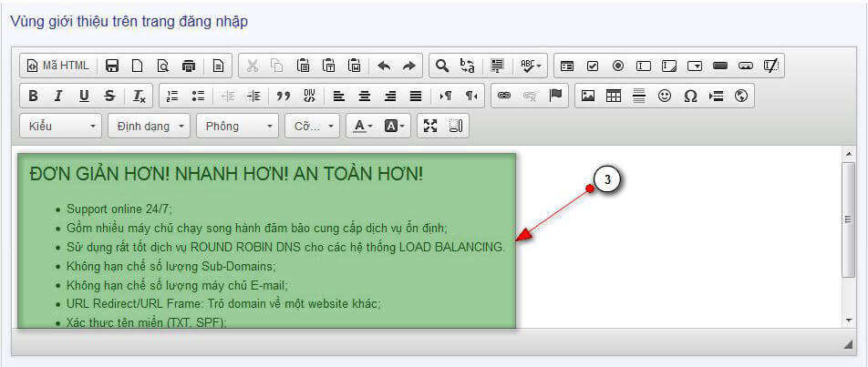This screenshot has width=868, height=367.
Task: Open Find with the magnifier icon
Action: [x=441, y=66]
